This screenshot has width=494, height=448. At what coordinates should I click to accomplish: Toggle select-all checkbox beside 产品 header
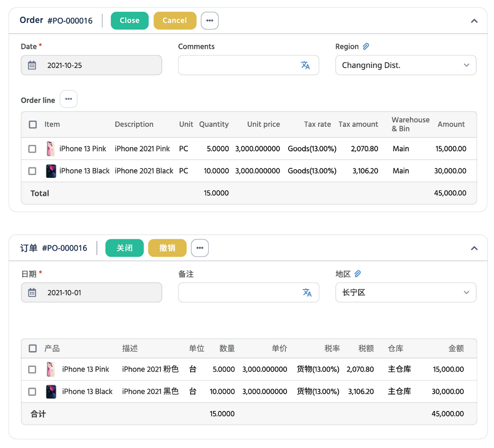(33, 348)
